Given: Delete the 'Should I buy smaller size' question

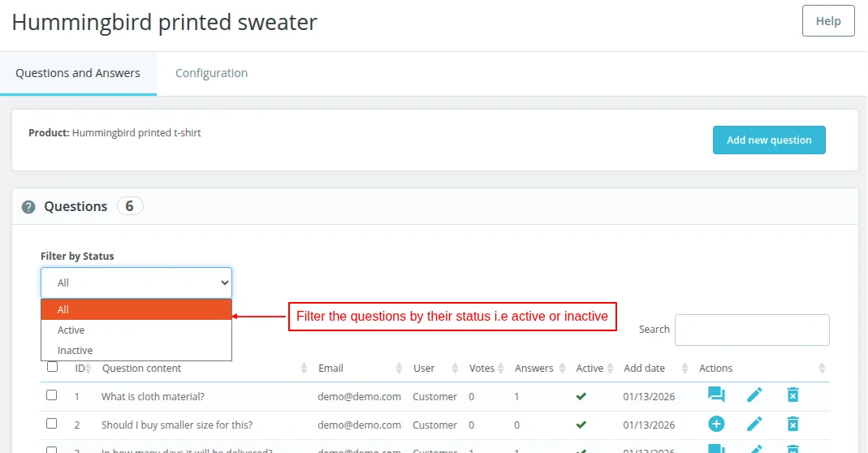Looking at the screenshot, I should 792,424.
